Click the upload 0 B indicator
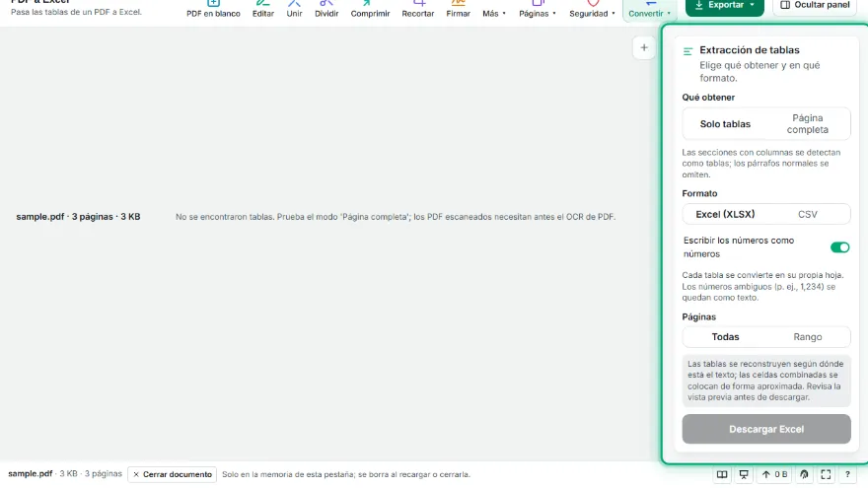868x488 pixels. pyautogui.click(x=774, y=474)
